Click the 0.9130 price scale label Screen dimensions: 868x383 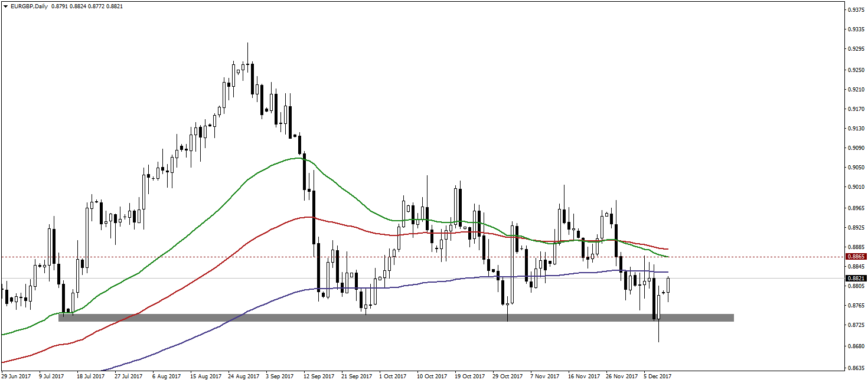tap(857, 129)
